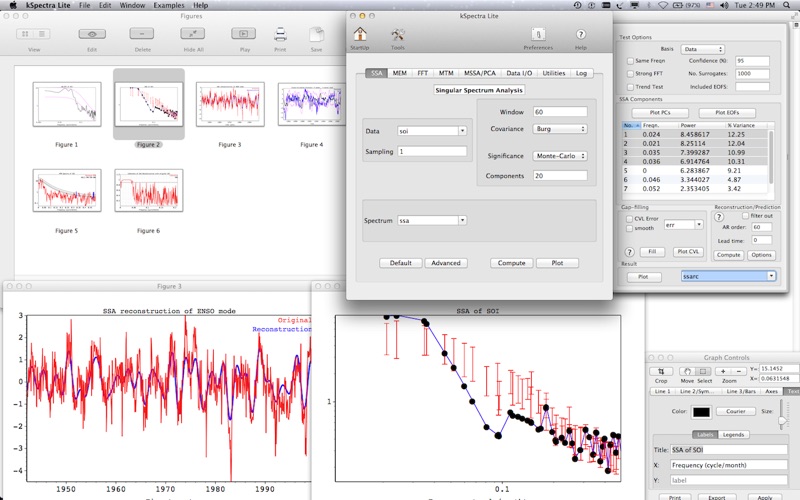Open the Reconstruction/Prediction help question mark

tap(719, 217)
